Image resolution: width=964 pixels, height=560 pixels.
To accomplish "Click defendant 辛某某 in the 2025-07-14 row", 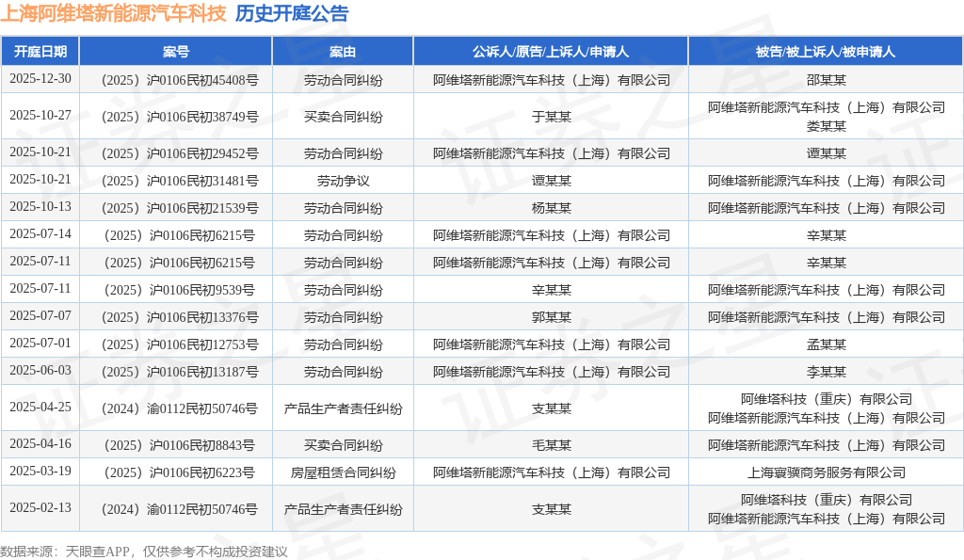I will pos(827,235).
